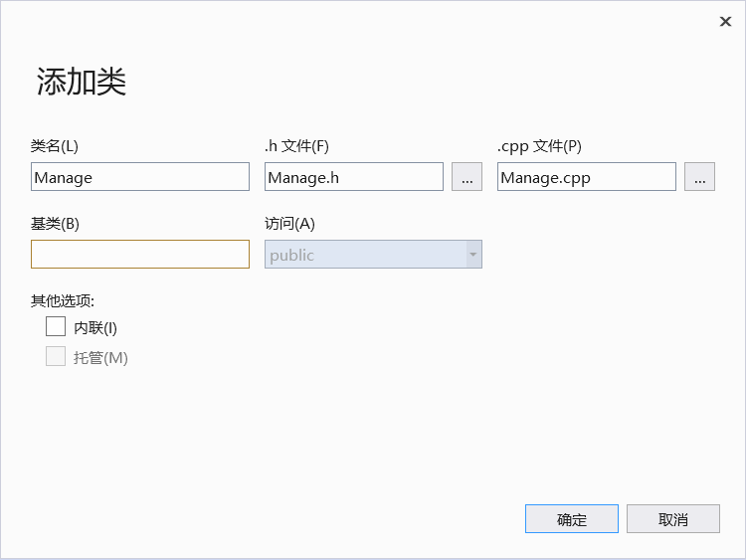Click the 类名(L) label
The width and height of the screenshot is (746, 560).
point(55,146)
